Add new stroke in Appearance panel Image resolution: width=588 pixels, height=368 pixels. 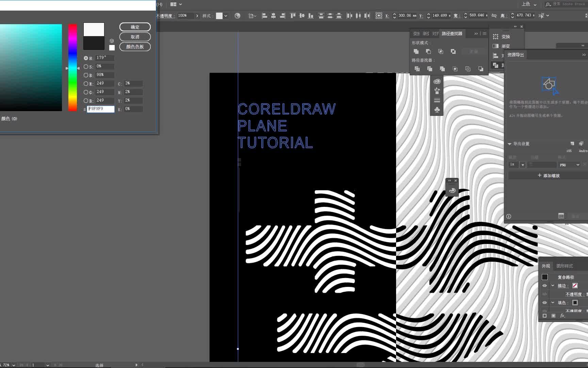(544, 316)
